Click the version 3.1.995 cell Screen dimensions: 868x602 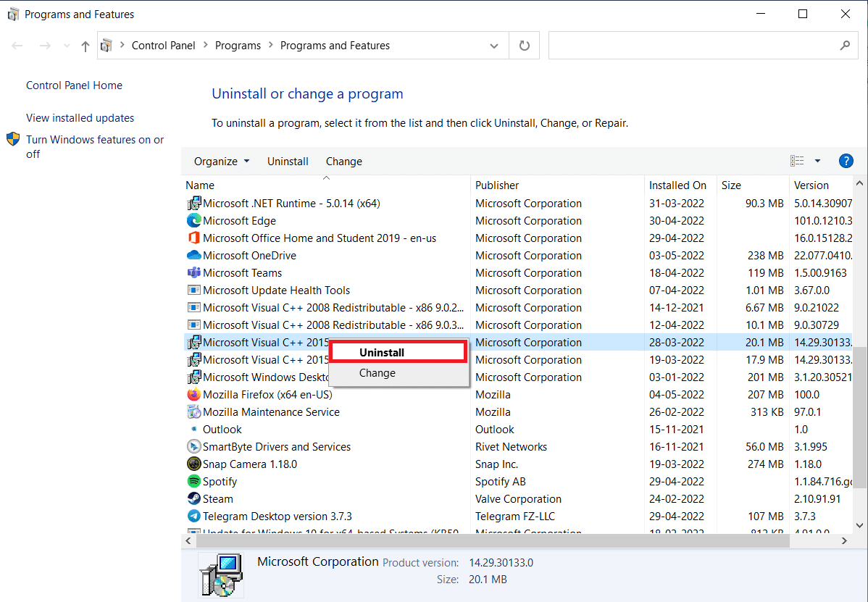811,446
